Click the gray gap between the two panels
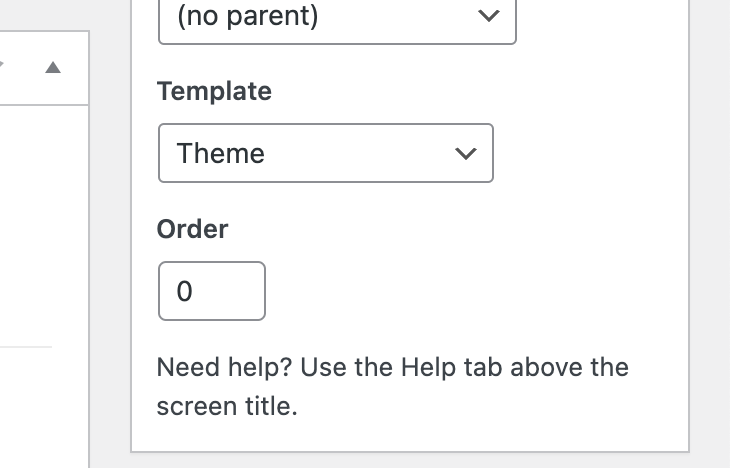 (110, 250)
